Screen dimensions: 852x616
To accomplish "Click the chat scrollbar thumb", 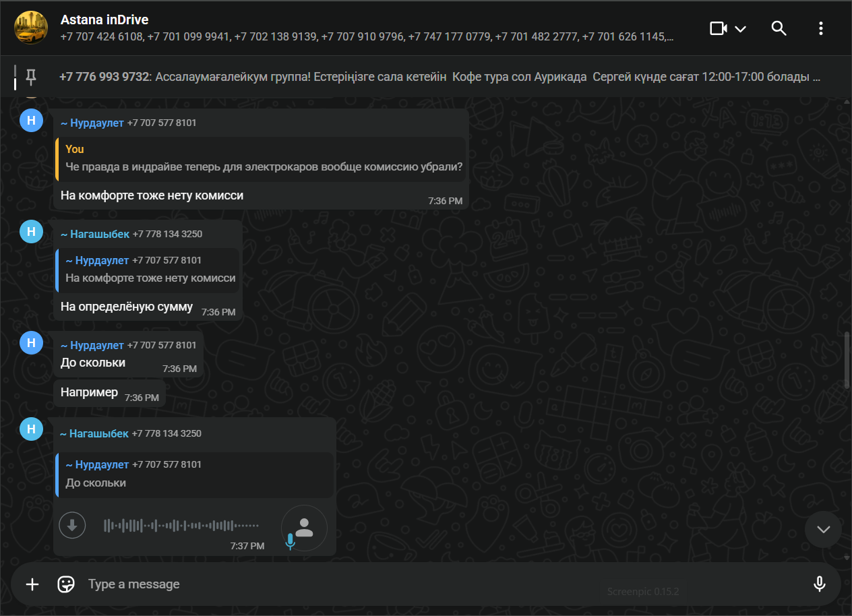I will point(847,359).
